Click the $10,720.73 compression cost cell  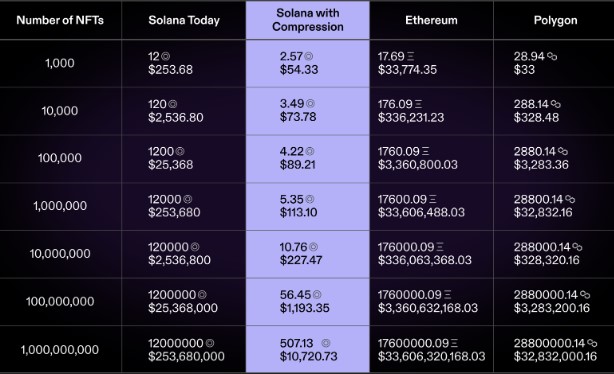(309, 356)
